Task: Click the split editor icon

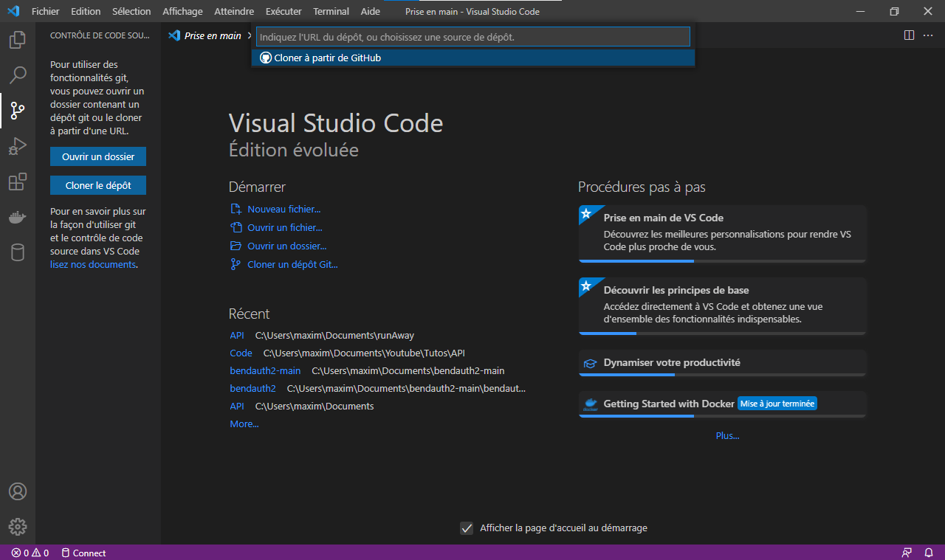Action: (x=909, y=35)
